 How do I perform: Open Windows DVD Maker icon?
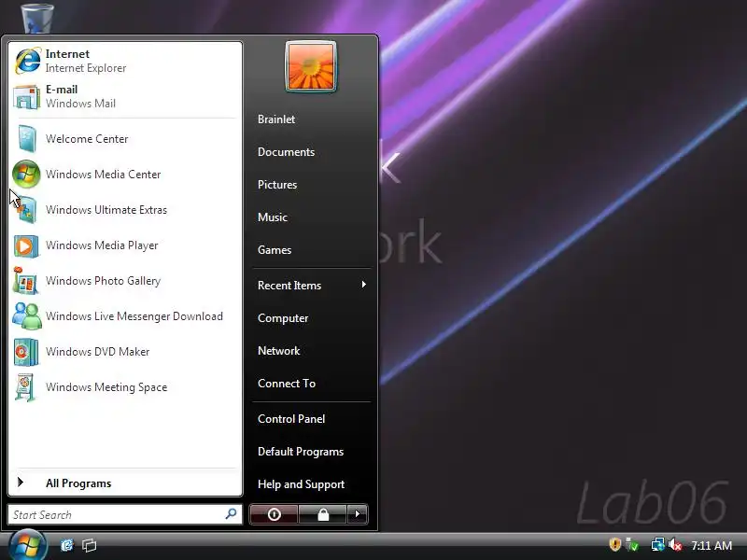point(26,352)
